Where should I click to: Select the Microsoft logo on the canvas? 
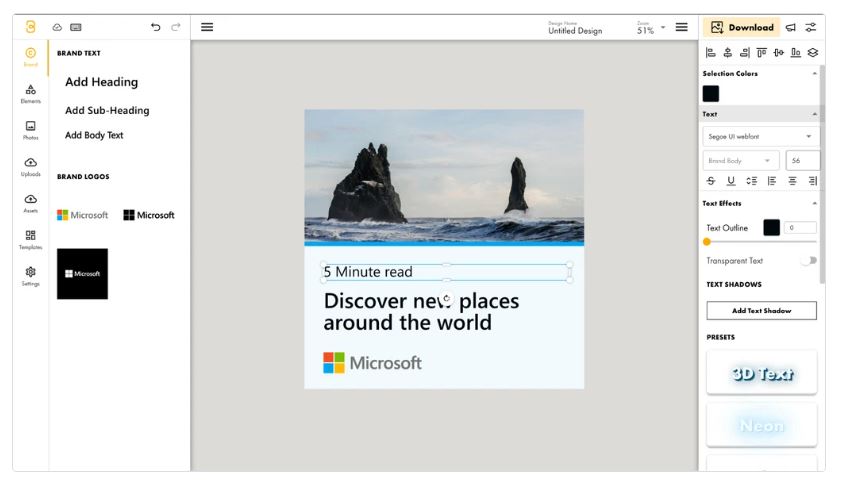pos(372,363)
